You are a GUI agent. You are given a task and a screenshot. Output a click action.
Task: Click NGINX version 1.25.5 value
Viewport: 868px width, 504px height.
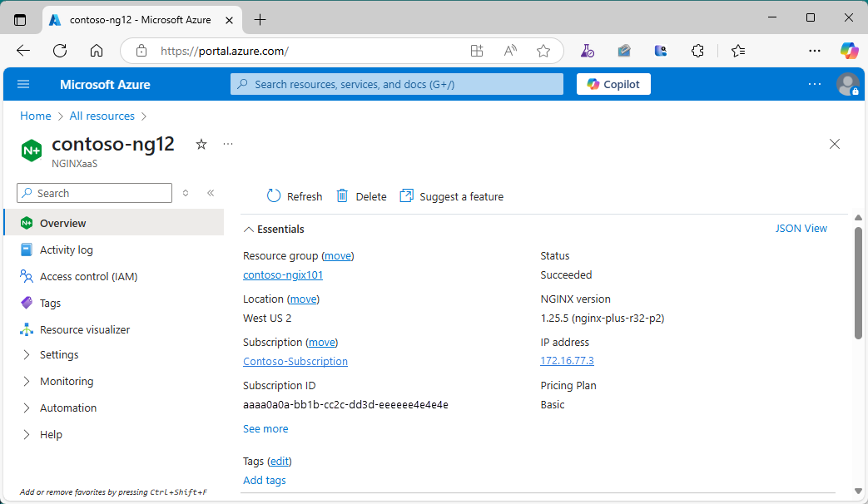[x=603, y=318]
